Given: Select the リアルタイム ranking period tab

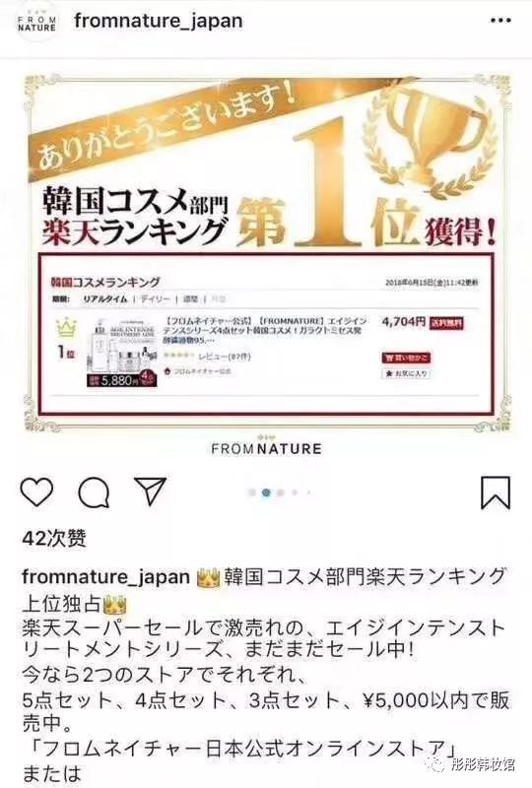Looking at the screenshot, I should point(105,299).
